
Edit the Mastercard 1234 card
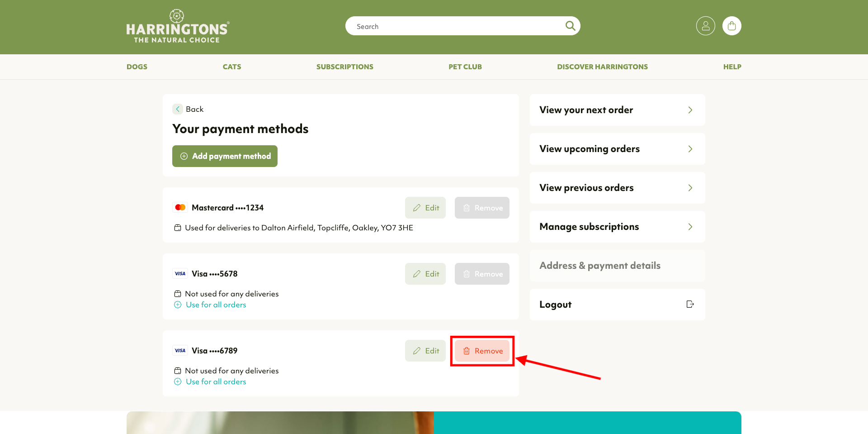pyautogui.click(x=425, y=208)
